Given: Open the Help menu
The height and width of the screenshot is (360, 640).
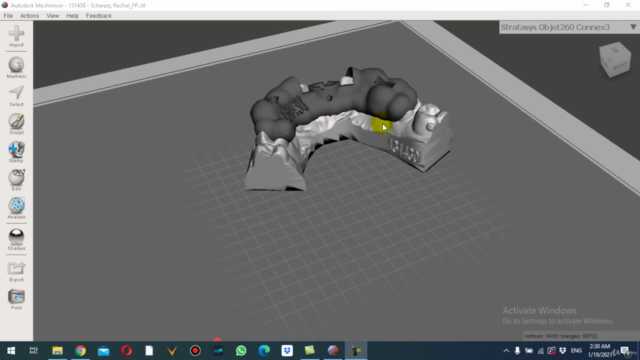Looking at the screenshot, I should click(x=72, y=16).
